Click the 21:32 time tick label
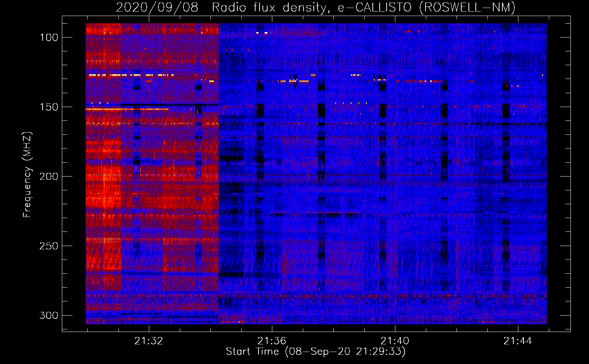This screenshot has height=364, width=589. click(x=149, y=341)
